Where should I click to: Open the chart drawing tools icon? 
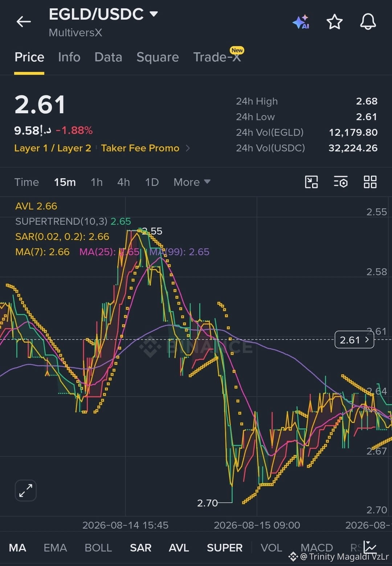tap(311, 182)
